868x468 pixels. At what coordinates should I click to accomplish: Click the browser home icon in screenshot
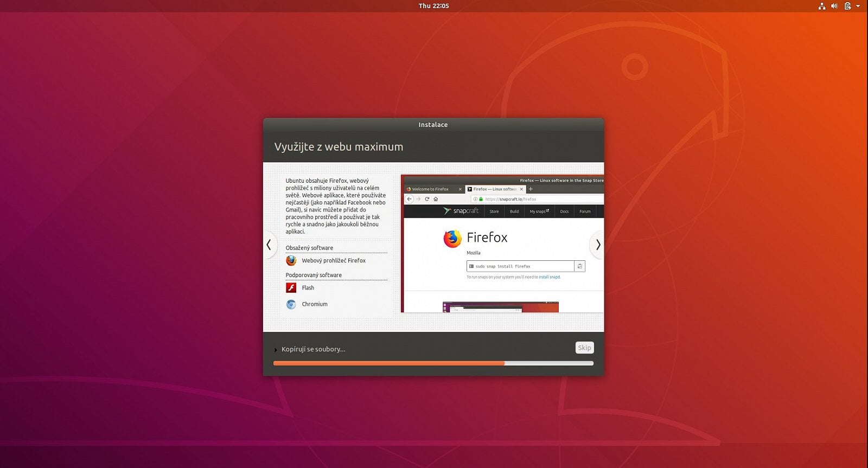click(436, 199)
